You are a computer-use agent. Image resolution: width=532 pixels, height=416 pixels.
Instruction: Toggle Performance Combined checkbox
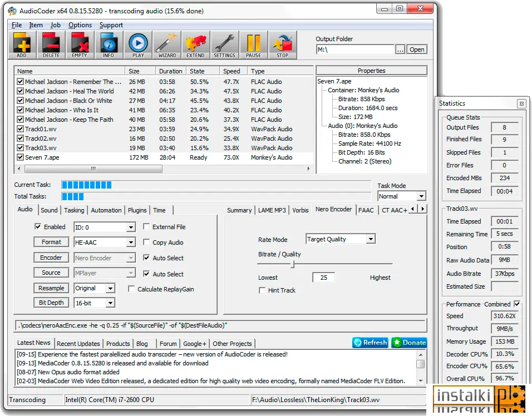click(x=517, y=304)
